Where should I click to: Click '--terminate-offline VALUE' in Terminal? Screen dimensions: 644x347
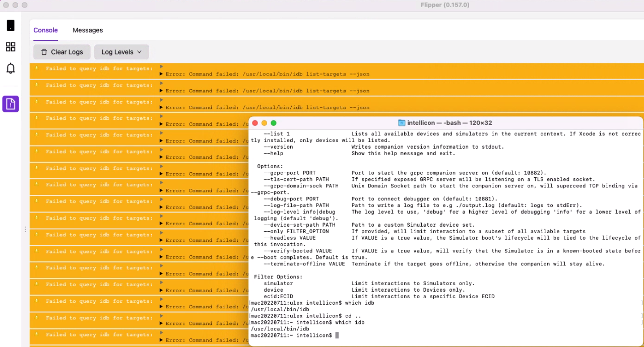304,264
